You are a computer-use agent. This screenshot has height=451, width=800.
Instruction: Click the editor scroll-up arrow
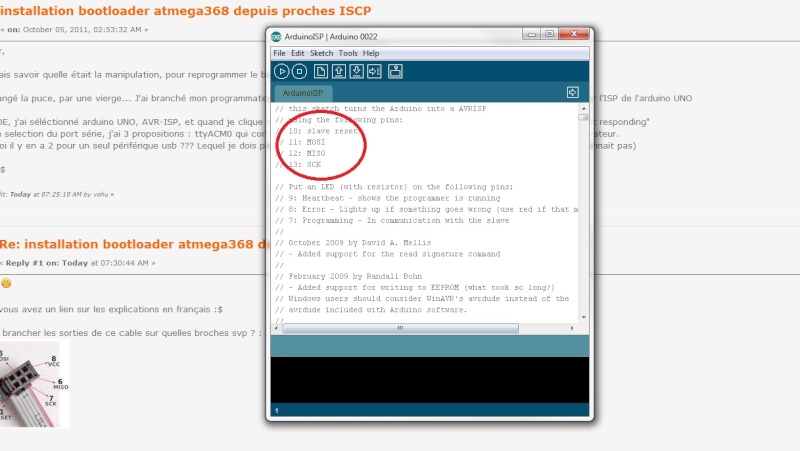pyautogui.click(x=583, y=109)
